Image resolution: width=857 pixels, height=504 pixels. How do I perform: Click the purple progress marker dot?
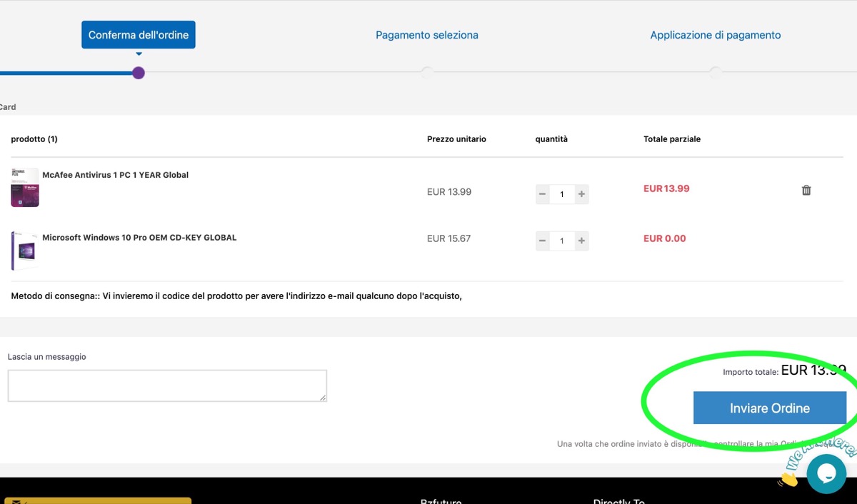click(x=139, y=73)
